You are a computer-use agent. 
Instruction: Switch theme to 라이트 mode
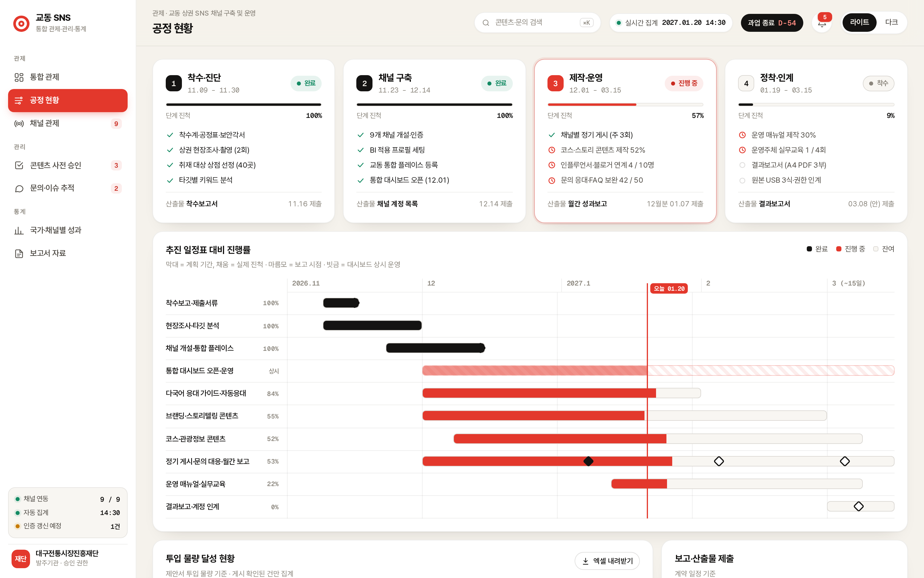pos(859,23)
